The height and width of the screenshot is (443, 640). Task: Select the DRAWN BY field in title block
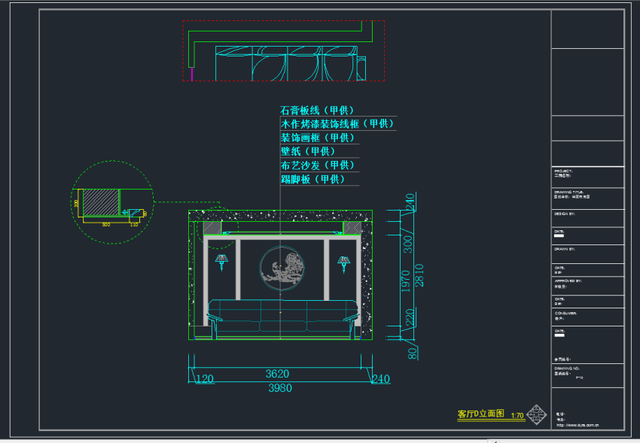(588, 254)
